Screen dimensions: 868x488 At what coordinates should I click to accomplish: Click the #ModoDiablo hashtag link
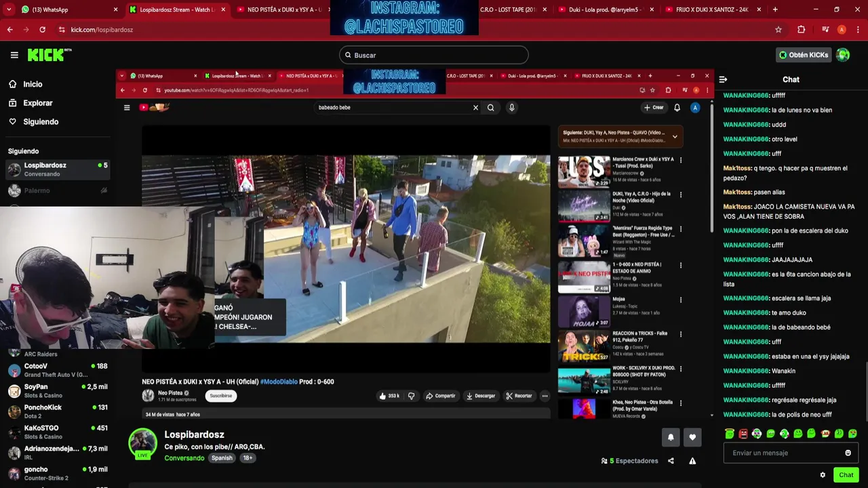click(279, 382)
